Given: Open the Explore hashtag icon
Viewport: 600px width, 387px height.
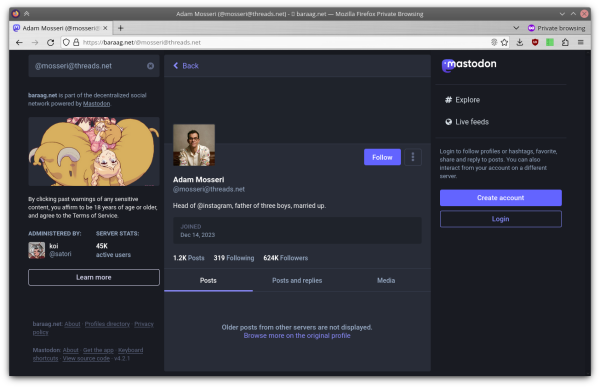Looking at the screenshot, I should click(x=448, y=100).
